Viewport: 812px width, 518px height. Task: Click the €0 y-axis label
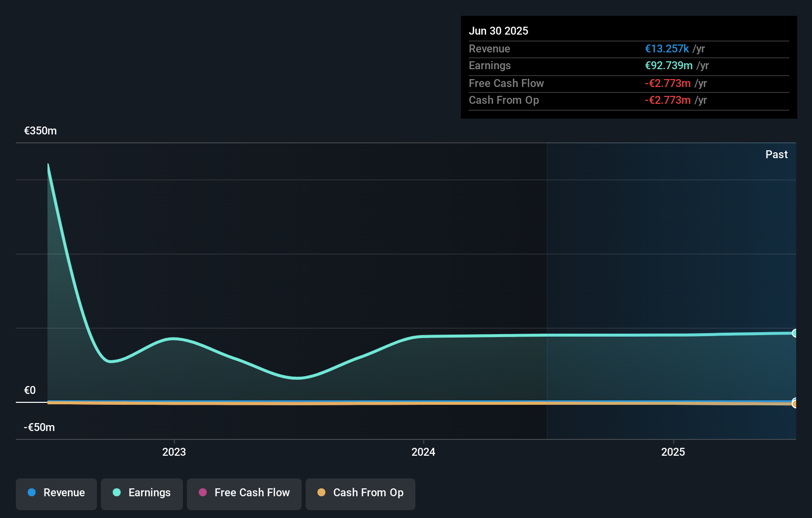(x=30, y=390)
